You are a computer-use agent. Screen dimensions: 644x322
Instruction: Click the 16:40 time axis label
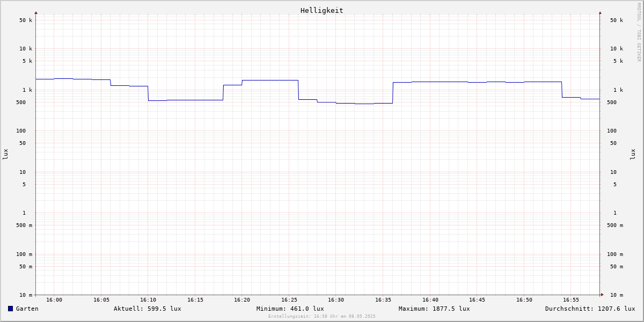430,300
